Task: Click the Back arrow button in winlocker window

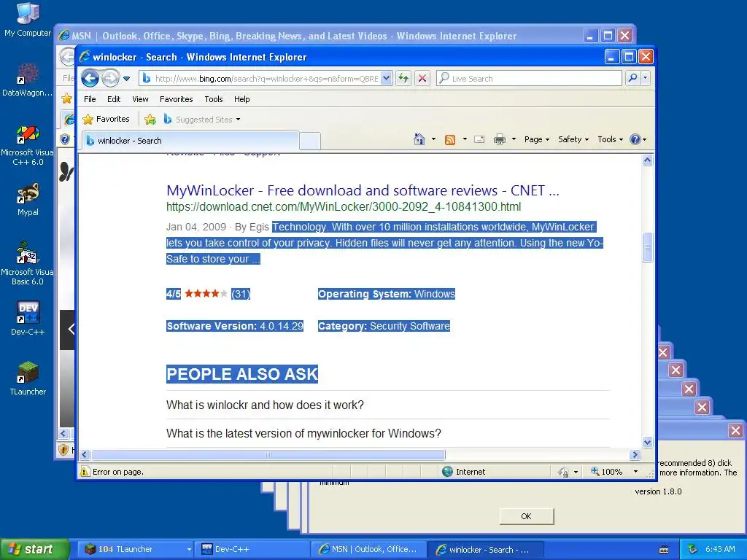Action: [90, 78]
